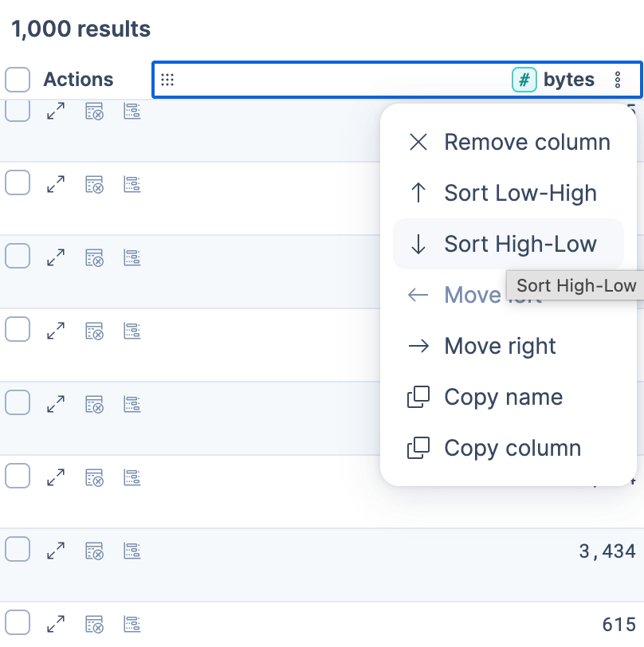Click the 3,434 bytes cell
Image resolution: width=644 pixels, height=647 pixels.
pos(607,551)
